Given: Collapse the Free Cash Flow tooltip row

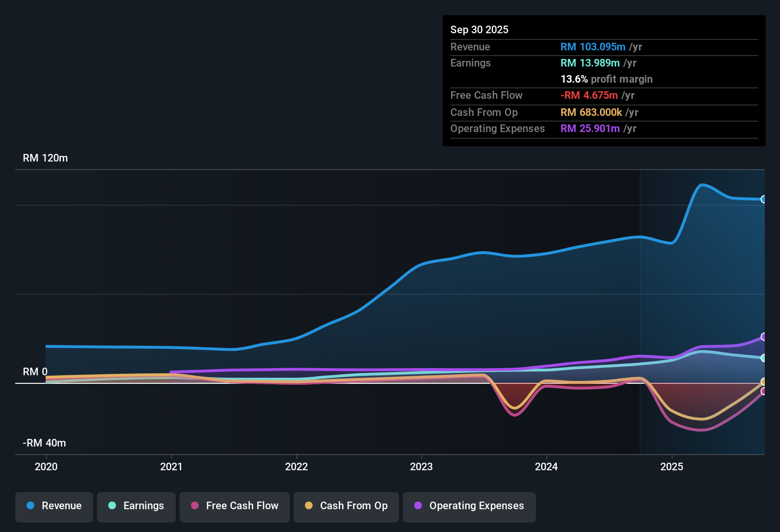Looking at the screenshot, I should click(x=486, y=95).
